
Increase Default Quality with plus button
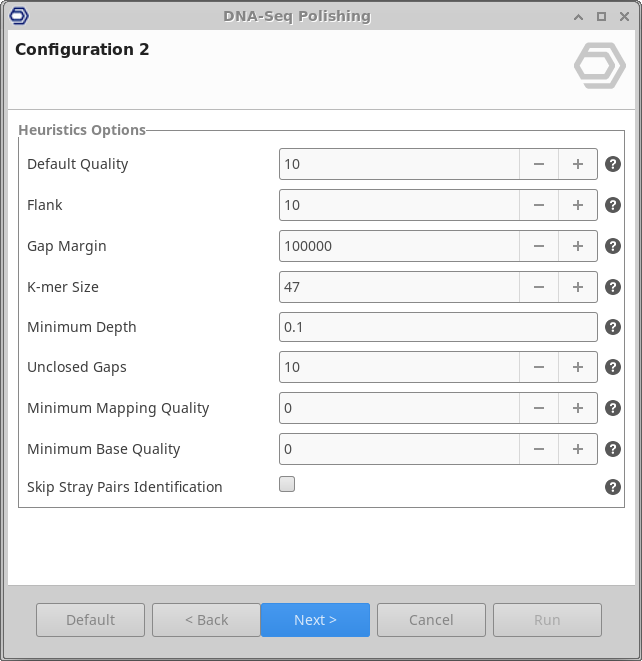(577, 164)
